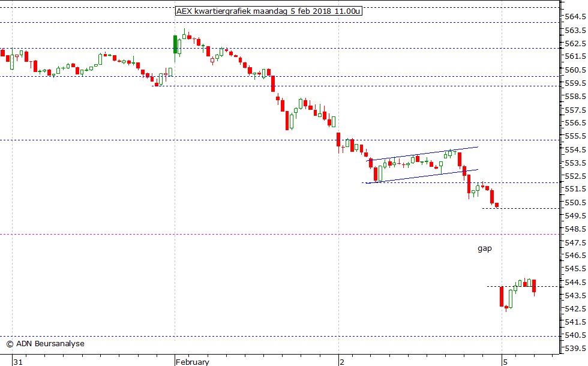Click the 564.5 price axis label
This screenshot has width=588, height=366.
(575, 17)
